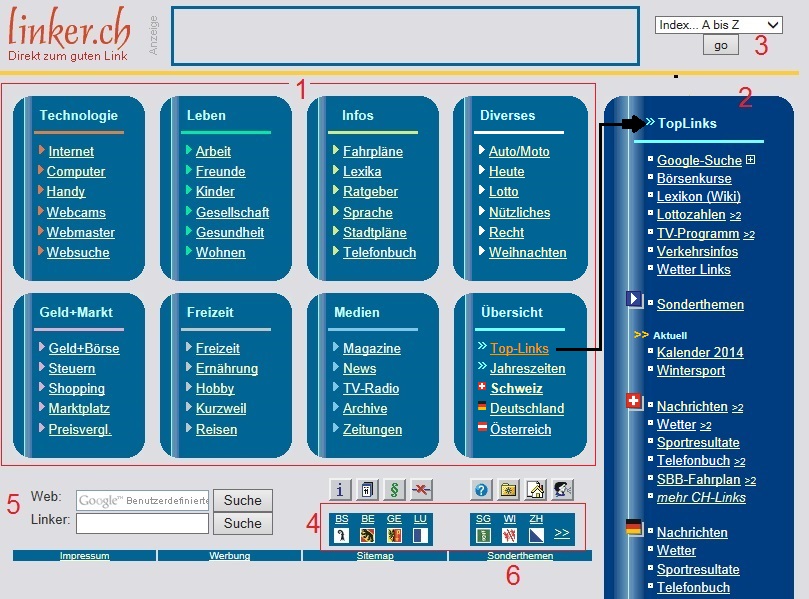Open the 'Index... A bis Z' dropdown
The width and height of the screenshot is (809, 599).
coord(718,25)
